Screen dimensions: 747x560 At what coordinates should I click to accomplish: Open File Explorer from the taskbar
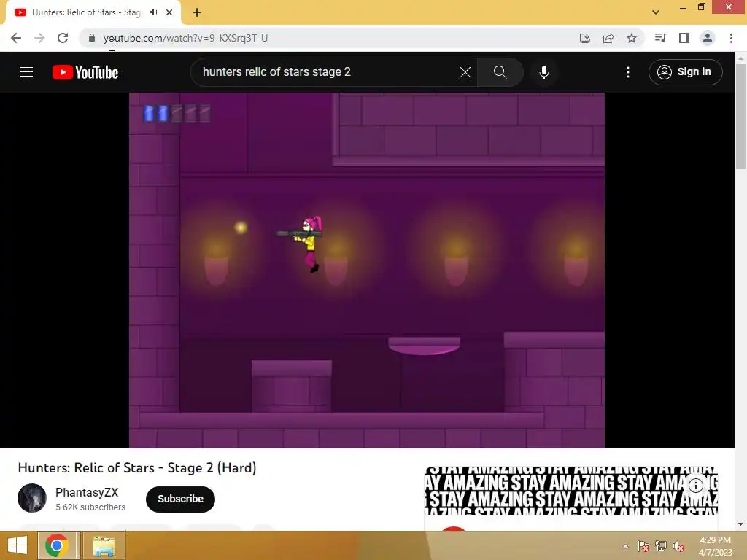104,545
